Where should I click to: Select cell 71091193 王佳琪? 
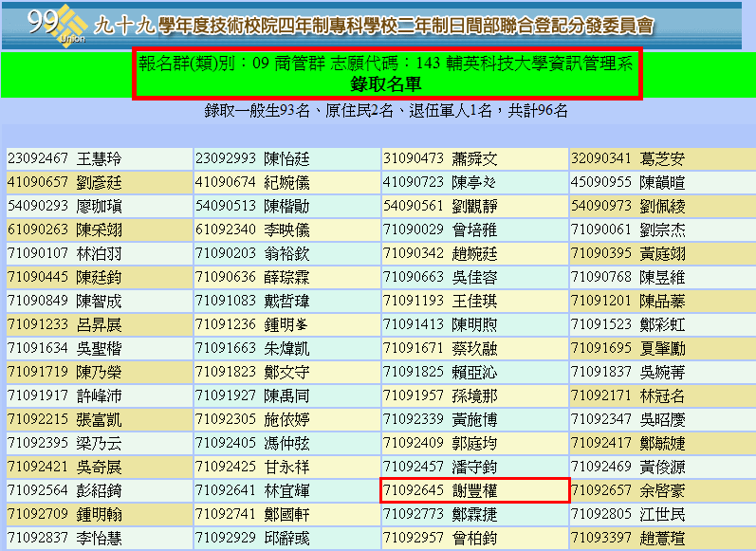475,301
